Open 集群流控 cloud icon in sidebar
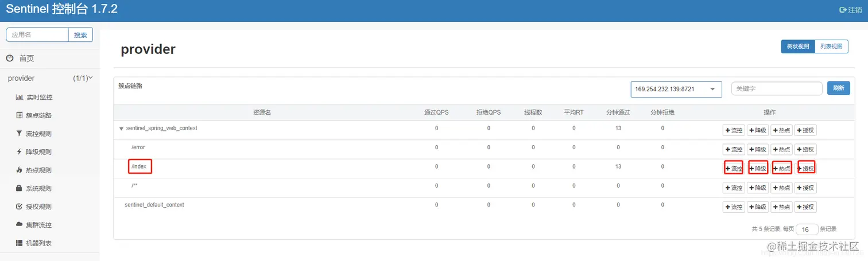The image size is (868, 261). pyautogui.click(x=20, y=225)
